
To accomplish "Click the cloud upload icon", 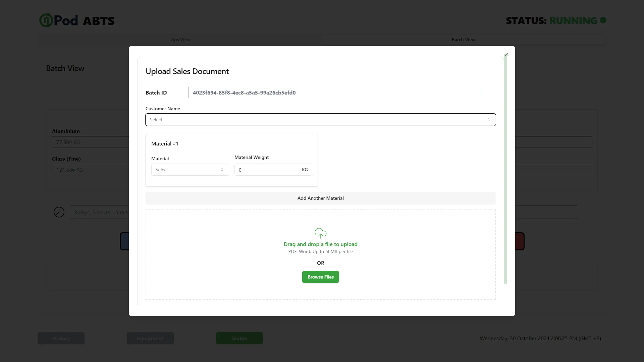I will tap(321, 233).
